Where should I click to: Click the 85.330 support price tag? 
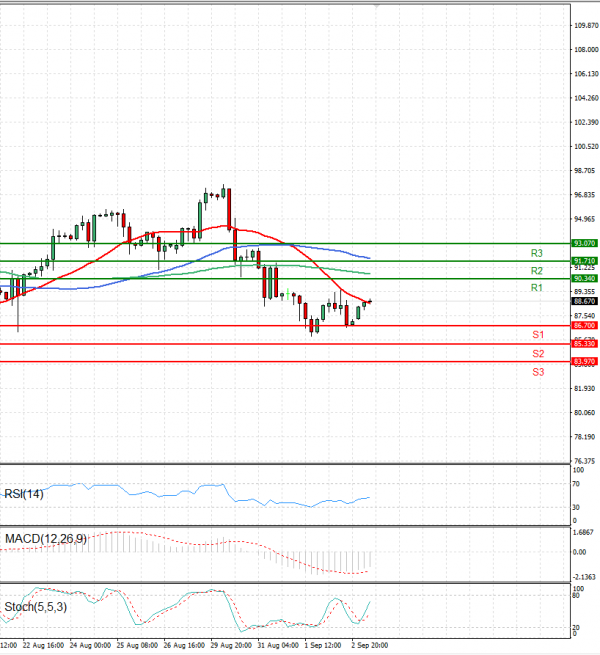point(585,344)
